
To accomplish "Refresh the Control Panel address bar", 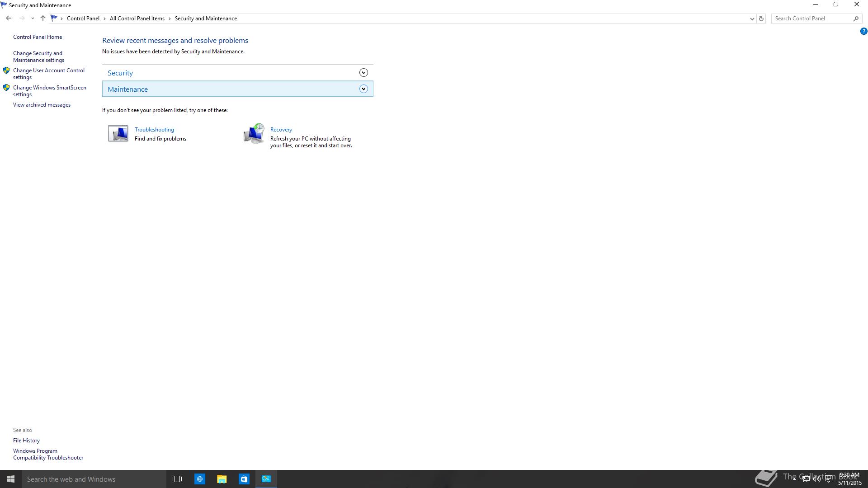I will click(761, 19).
